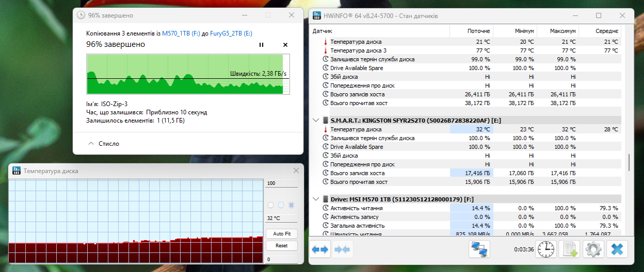
Task: Click the disk temperature history chart
Action: (x=136, y=222)
